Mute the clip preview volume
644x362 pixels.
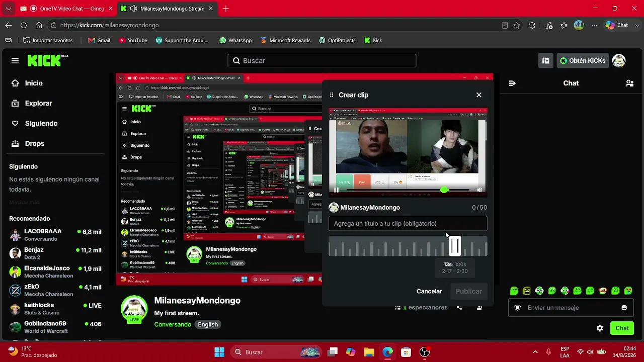tap(479, 190)
